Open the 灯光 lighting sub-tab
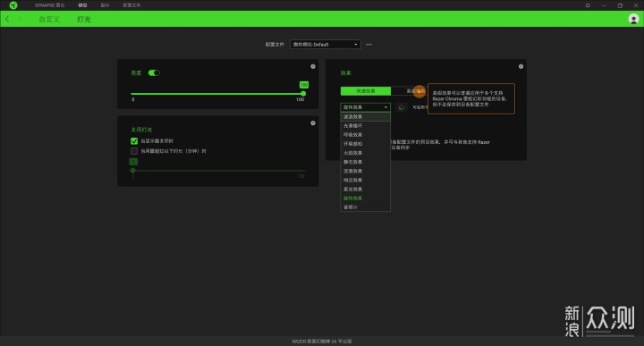Screen dimensions: 644x346 (x=84, y=20)
